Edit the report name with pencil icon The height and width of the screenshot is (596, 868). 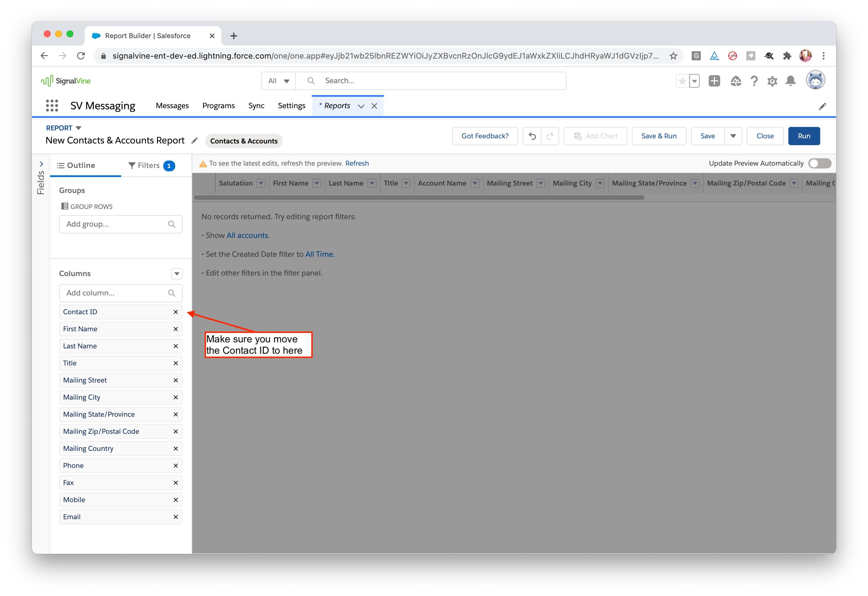click(x=194, y=141)
